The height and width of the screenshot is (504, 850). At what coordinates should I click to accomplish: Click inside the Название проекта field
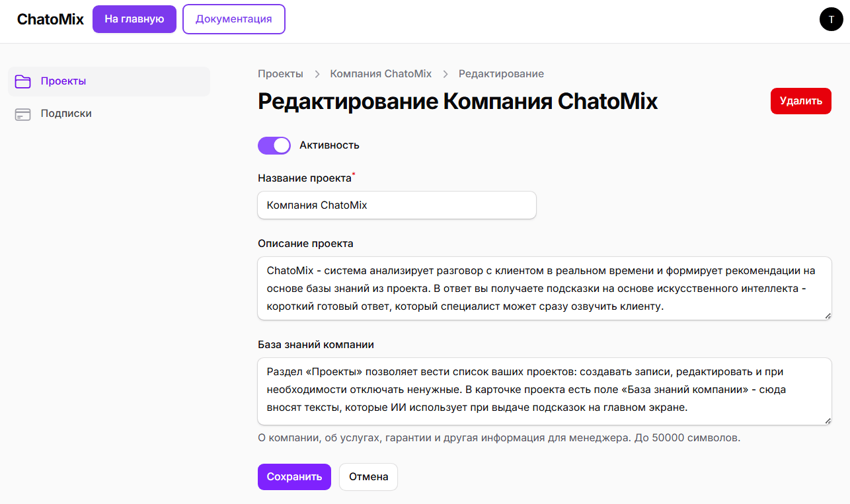(397, 205)
